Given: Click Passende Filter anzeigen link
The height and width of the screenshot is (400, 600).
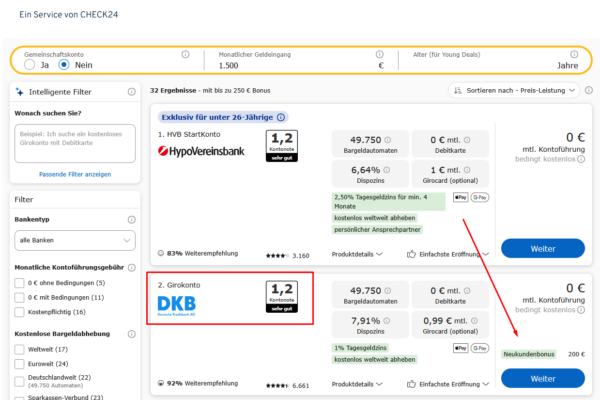Looking at the screenshot, I should [x=75, y=174].
